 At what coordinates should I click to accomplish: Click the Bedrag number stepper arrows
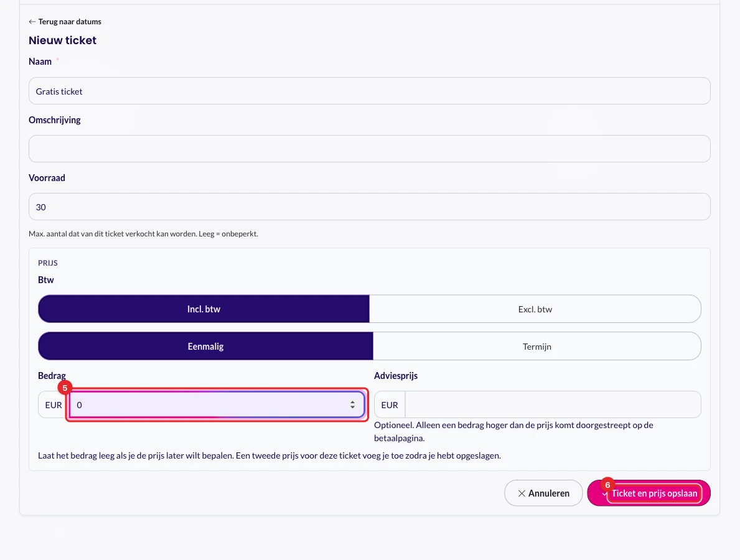(x=352, y=405)
